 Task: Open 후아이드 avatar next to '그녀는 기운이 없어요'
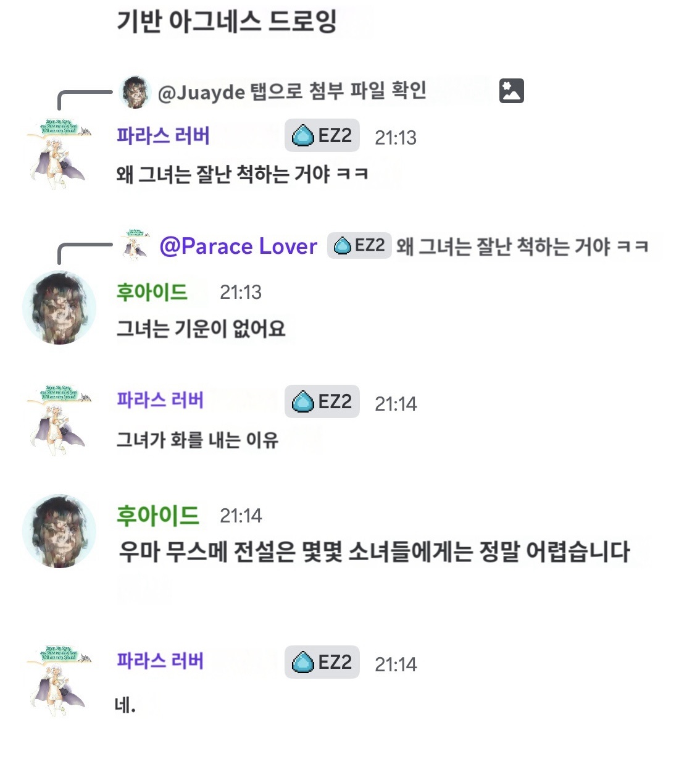[59, 307]
